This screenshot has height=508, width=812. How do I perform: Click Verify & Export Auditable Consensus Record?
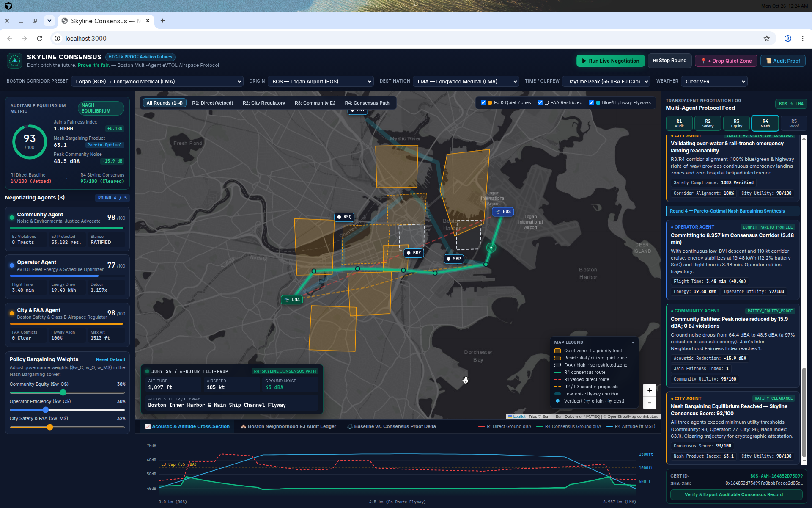[736, 494]
